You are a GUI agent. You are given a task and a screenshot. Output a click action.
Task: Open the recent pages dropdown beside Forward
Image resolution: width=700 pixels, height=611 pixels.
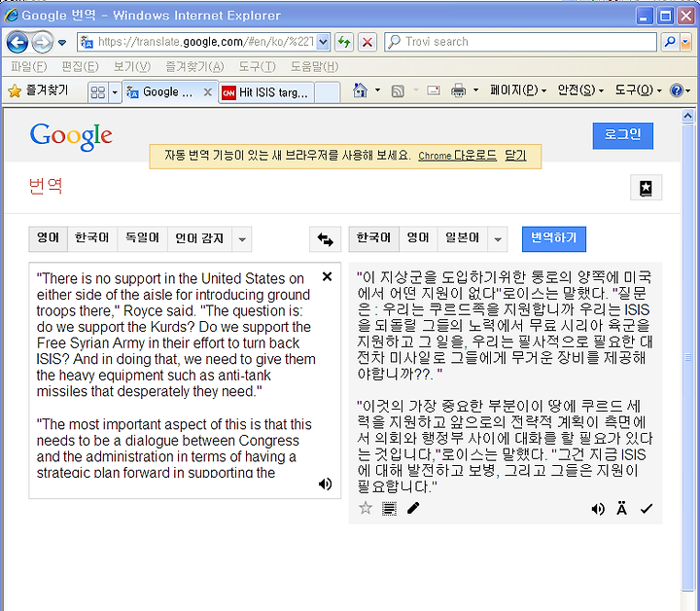[x=62, y=43]
